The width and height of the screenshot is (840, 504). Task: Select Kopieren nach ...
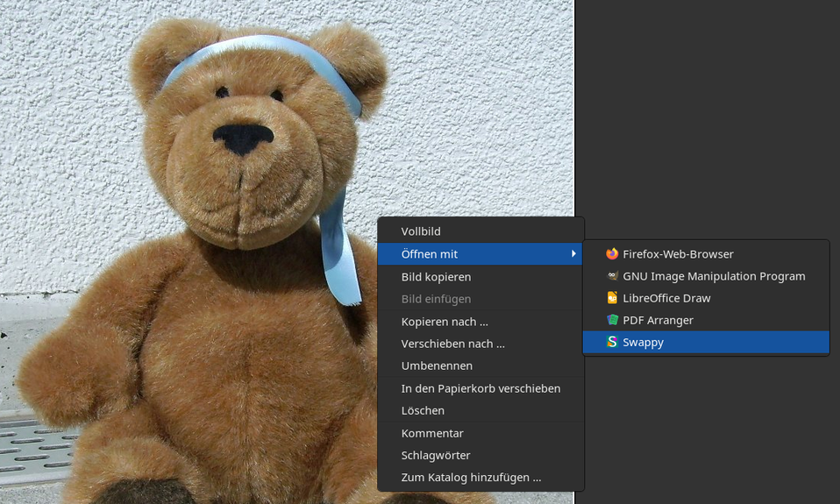point(480,322)
